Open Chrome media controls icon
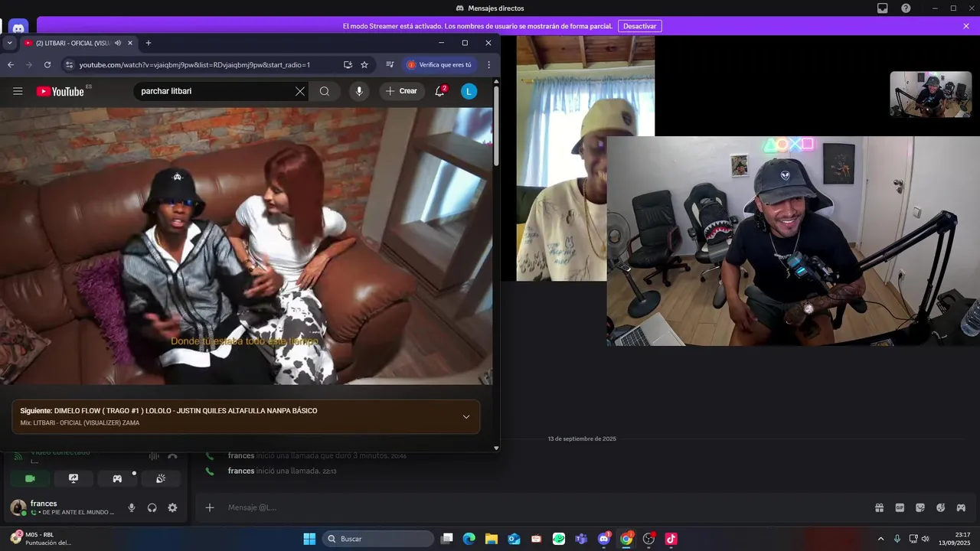The width and height of the screenshot is (980, 551). coord(390,65)
